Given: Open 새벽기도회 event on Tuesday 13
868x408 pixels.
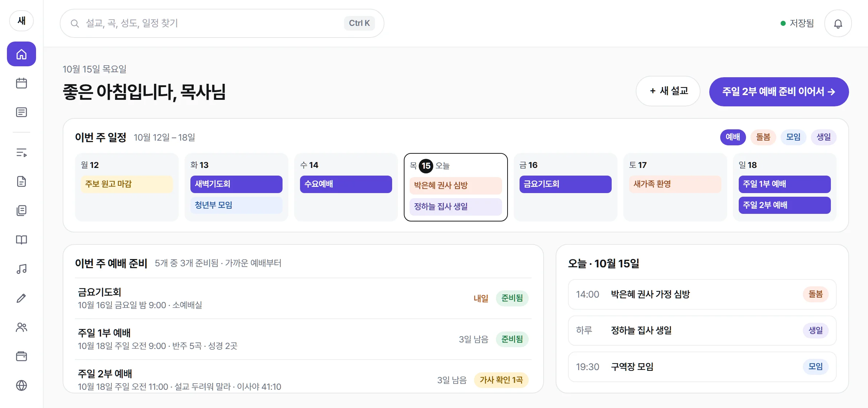Looking at the screenshot, I should click(236, 184).
